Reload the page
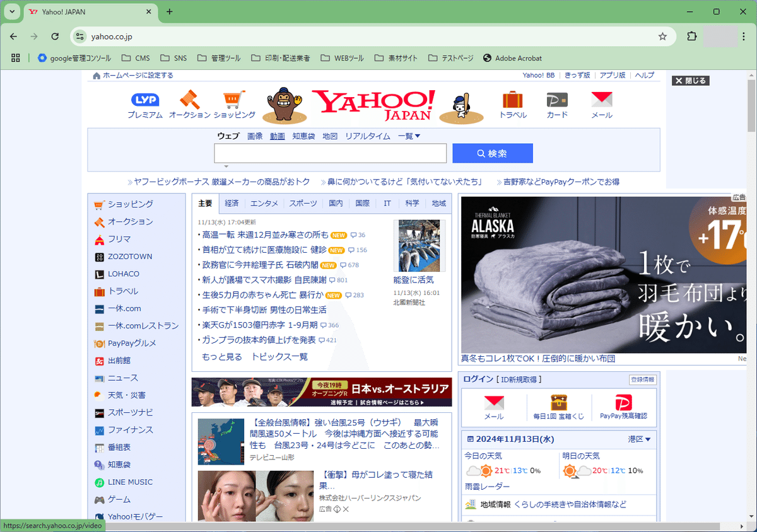The width and height of the screenshot is (757, 532). pos(55,37)
